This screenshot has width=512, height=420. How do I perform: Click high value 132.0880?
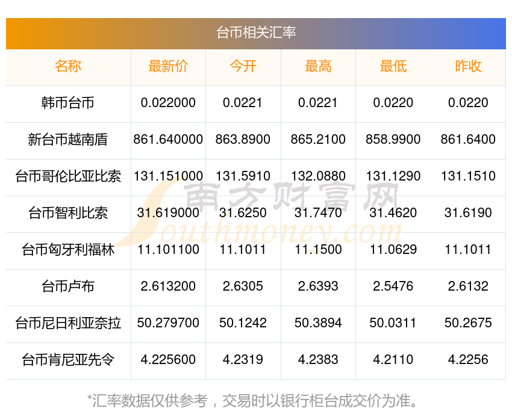pyautogui.click(x=318, y=176)
